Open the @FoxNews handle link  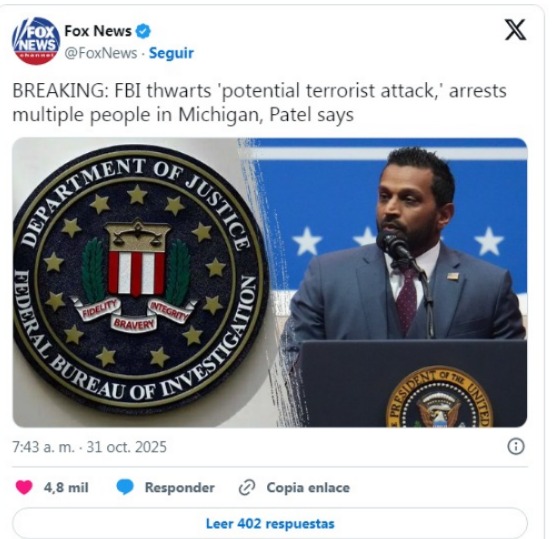pyautogui.click(x=101, y=53)
